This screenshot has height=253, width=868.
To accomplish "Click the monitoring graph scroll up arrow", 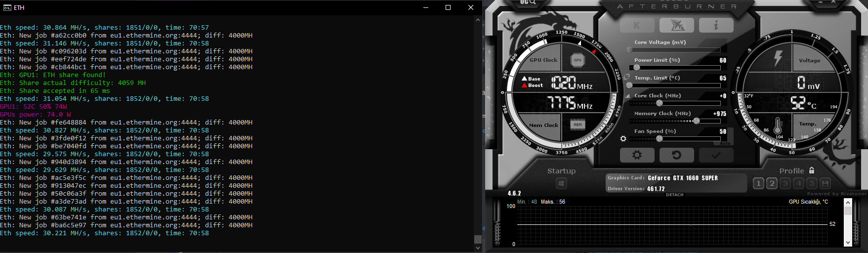I will (x=848, y=202).
